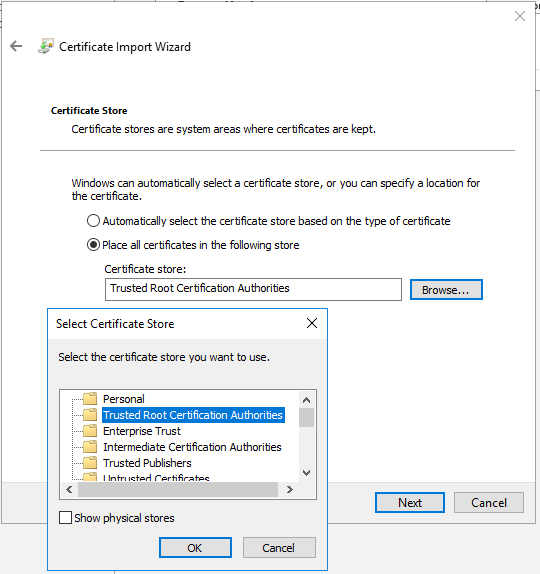Click the vertical scrollbar thumb in store list
The width and height of the screenshot is (540, 574).
[x=306, y=417]
